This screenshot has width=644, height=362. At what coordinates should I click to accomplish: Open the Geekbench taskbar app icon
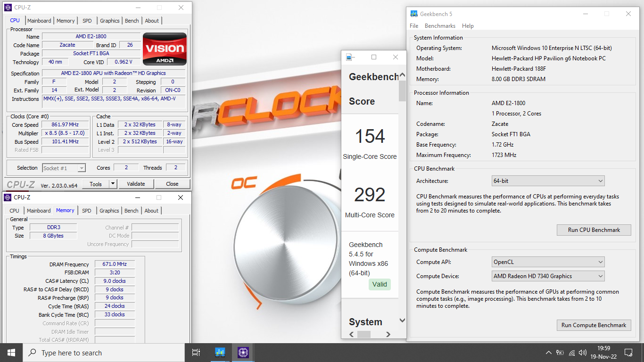click(220, 353)
